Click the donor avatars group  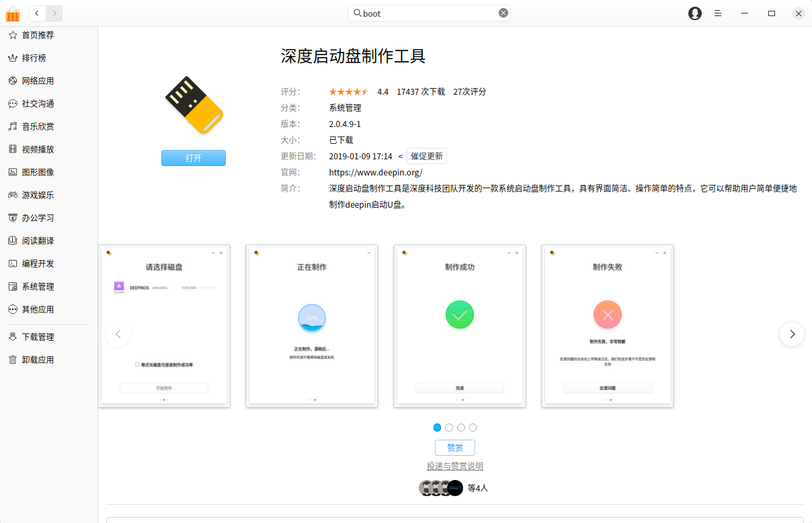coord(441,488)
